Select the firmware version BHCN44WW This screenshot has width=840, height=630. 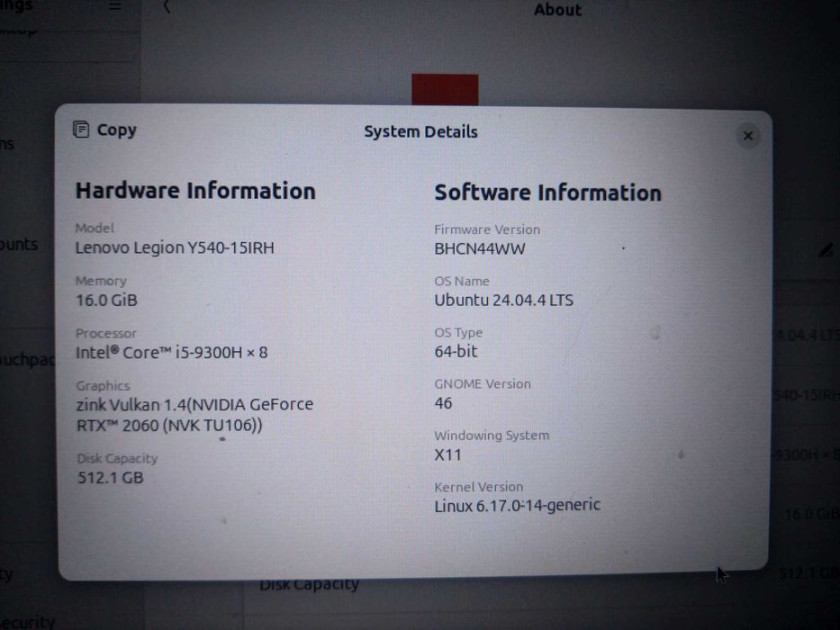480,249
